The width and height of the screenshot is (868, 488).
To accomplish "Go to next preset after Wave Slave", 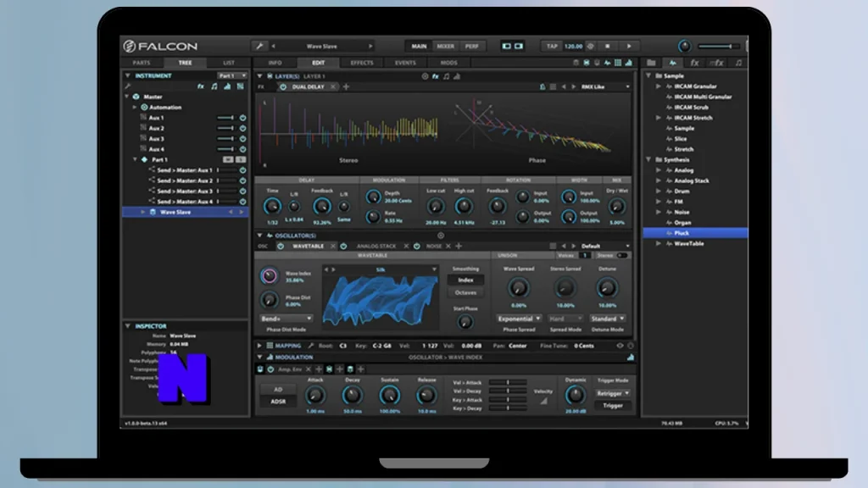I will tap(370, 47).
